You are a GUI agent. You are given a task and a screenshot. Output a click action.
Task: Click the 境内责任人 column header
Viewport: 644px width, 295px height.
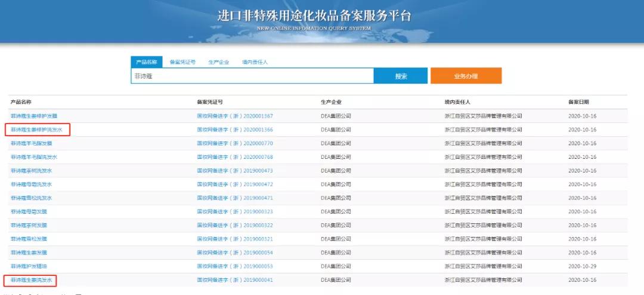[457, 102]
